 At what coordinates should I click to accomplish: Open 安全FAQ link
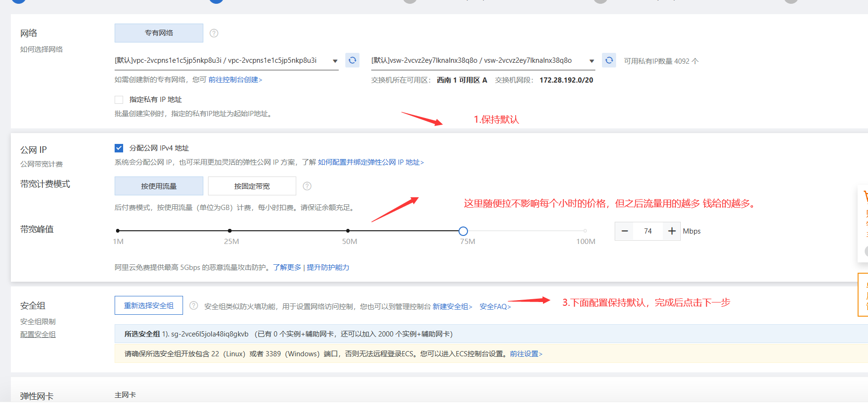[495, 307]
